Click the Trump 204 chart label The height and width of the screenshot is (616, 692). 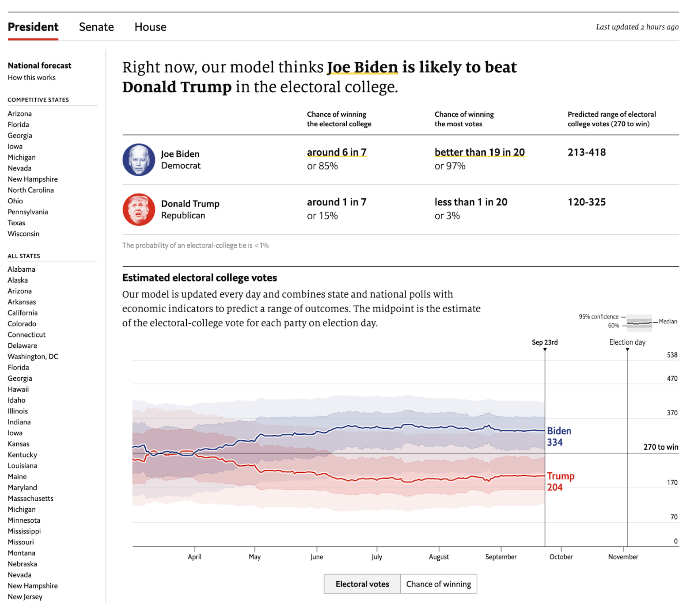click(560, 481)
